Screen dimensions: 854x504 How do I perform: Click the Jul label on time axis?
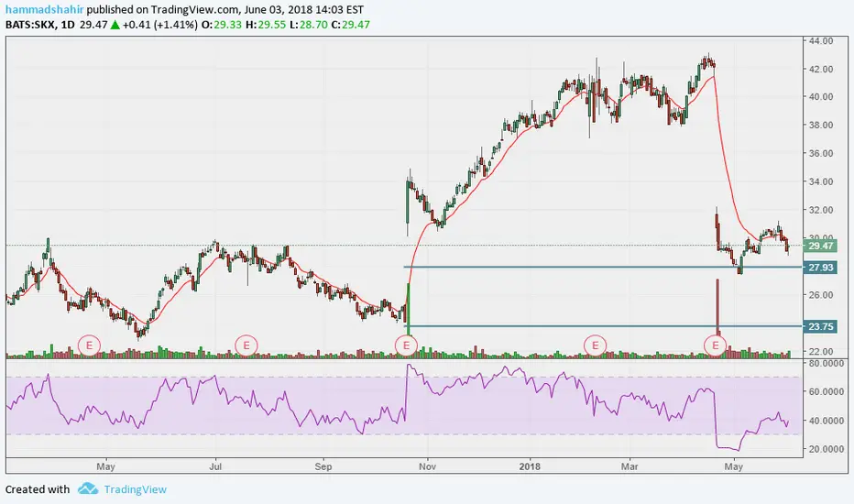point(215,466)
